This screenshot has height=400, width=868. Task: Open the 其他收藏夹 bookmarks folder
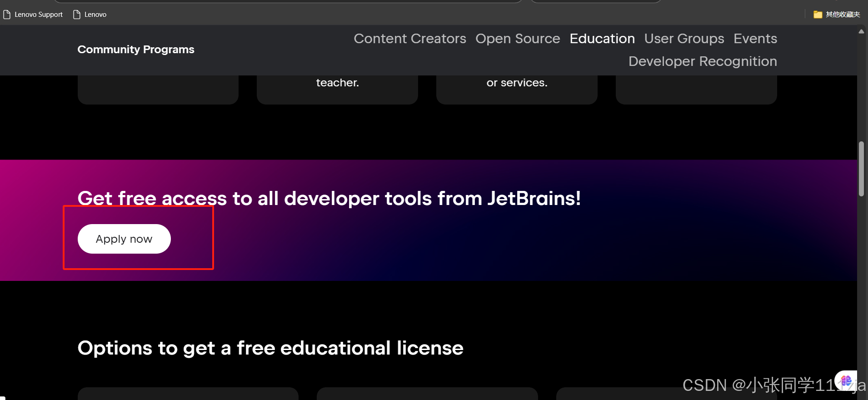pyautogui.click(x=837, y=15)
